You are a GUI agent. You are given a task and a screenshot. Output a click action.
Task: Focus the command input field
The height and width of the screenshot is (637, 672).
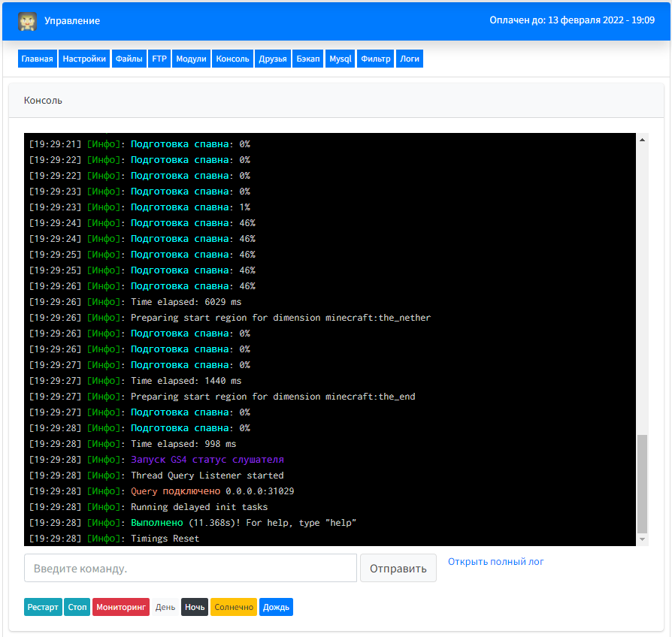[x=191, y=568]
